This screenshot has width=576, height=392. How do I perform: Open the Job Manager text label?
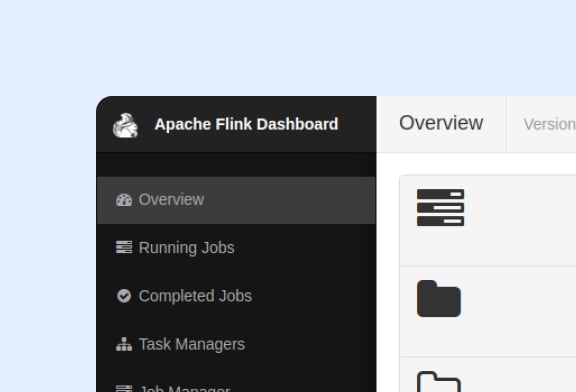pyautogui.click(x=185, y=388)
